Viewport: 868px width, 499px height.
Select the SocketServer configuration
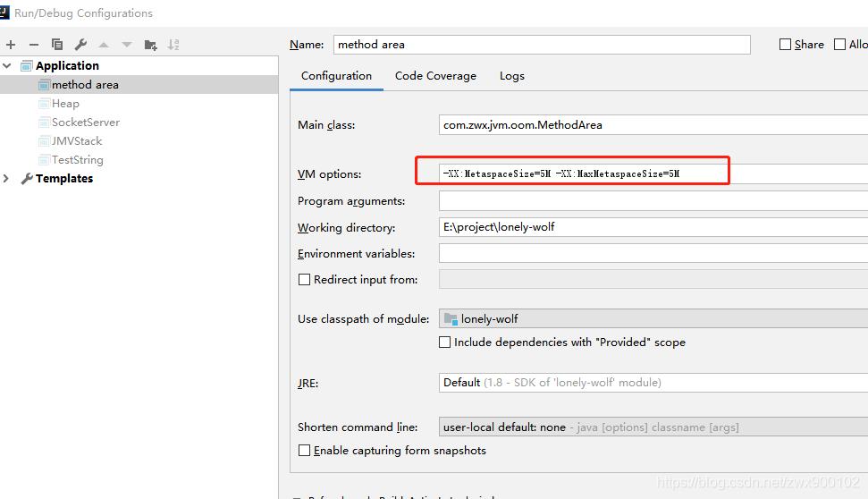[85, 123]
